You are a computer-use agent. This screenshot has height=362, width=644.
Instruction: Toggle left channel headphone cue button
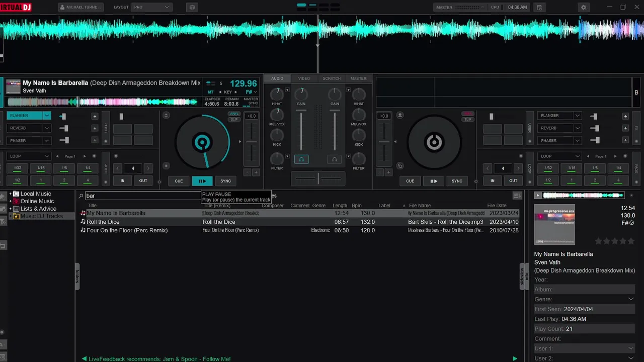tap(301, 159)
